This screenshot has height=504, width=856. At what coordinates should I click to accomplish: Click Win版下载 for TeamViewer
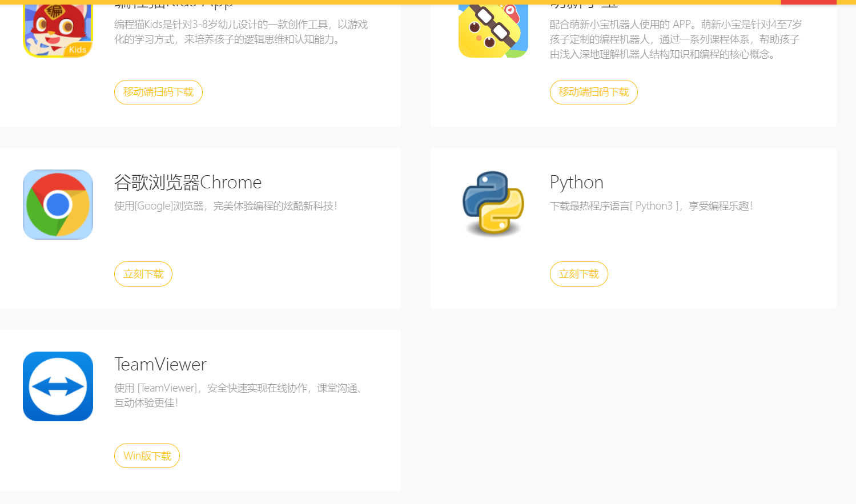pyautogui.click(x=147, y=456)
